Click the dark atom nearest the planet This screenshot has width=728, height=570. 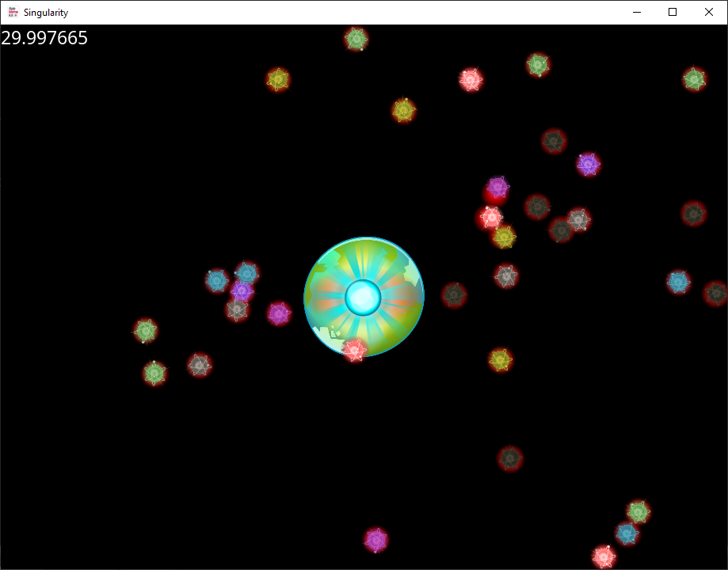[454, 294]
